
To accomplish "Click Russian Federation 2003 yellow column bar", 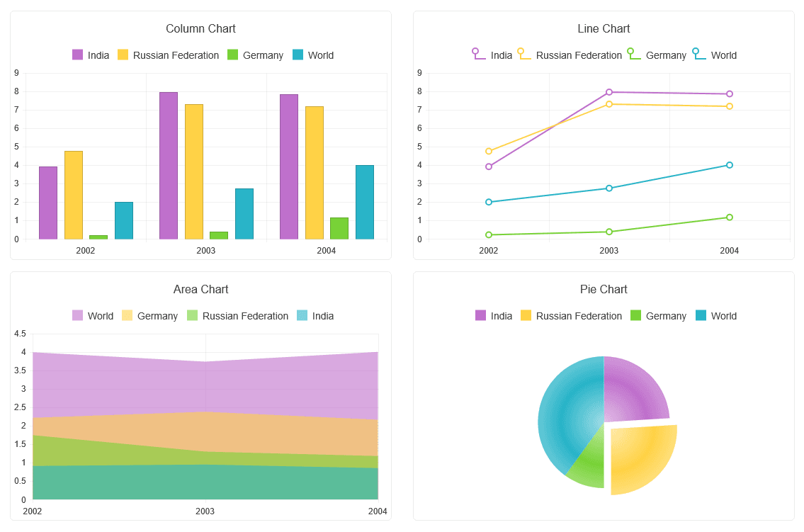I will [x=194, y=171].
